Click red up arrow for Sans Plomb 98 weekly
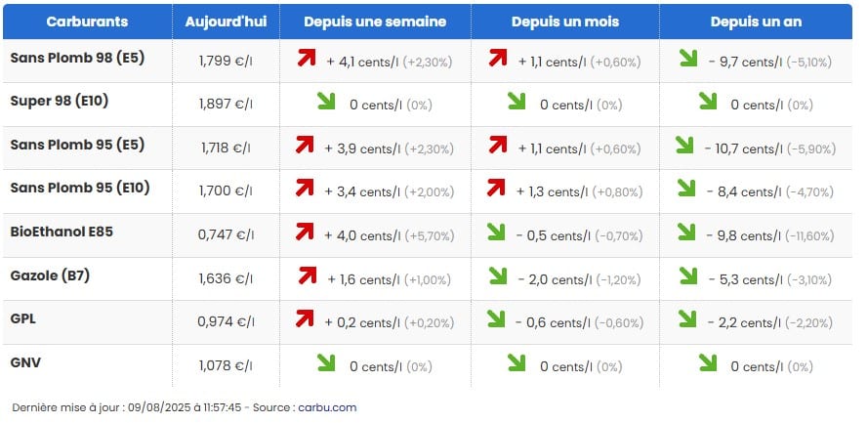The width and height of the screenshot is (868, 423). click(x=307, y=60)
